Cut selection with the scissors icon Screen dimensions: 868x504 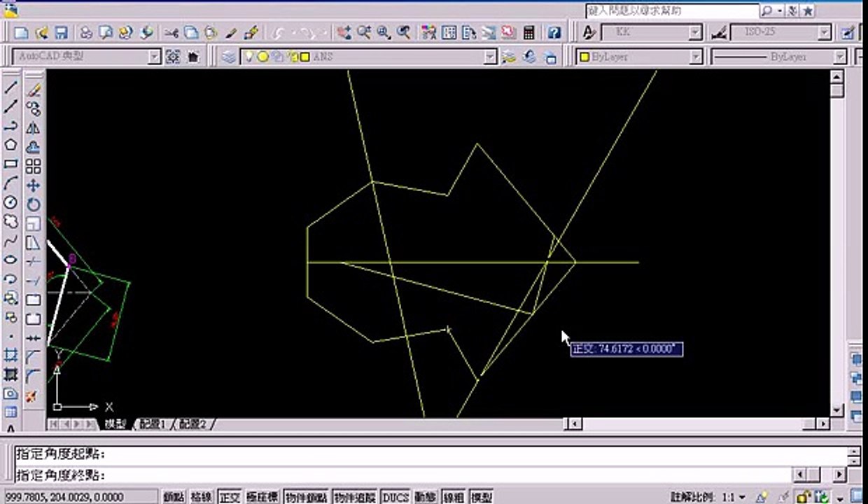[171, 33]
